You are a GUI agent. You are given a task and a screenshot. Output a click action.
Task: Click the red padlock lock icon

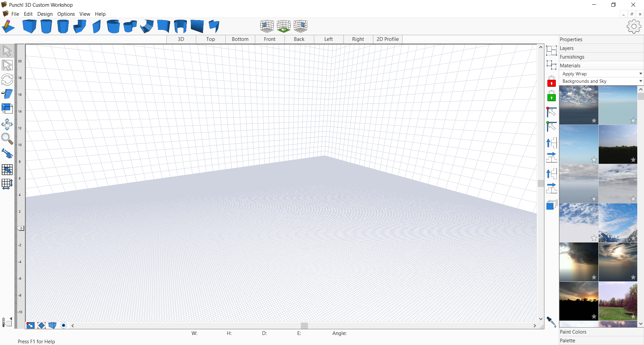(x=551, y=81)
